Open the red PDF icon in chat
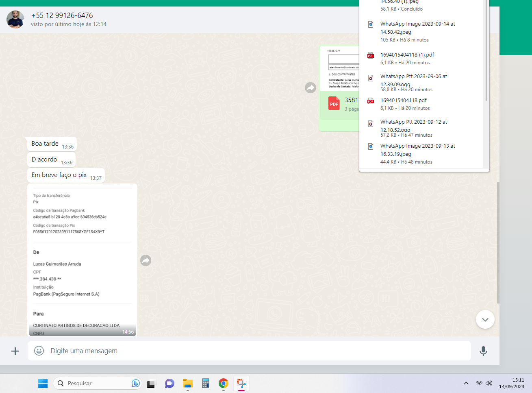The width and height of the screenshot is (532, 393). point(334,103)
